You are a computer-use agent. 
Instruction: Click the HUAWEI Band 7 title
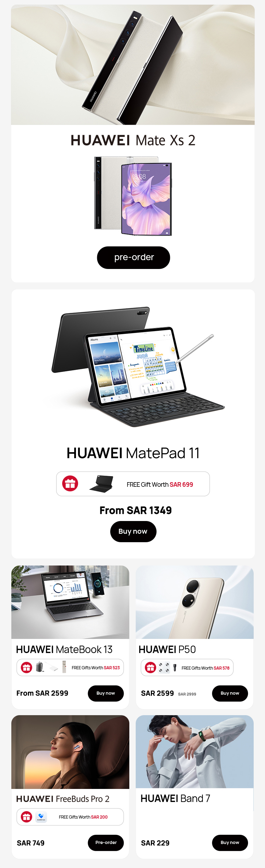tap(175, 798)
